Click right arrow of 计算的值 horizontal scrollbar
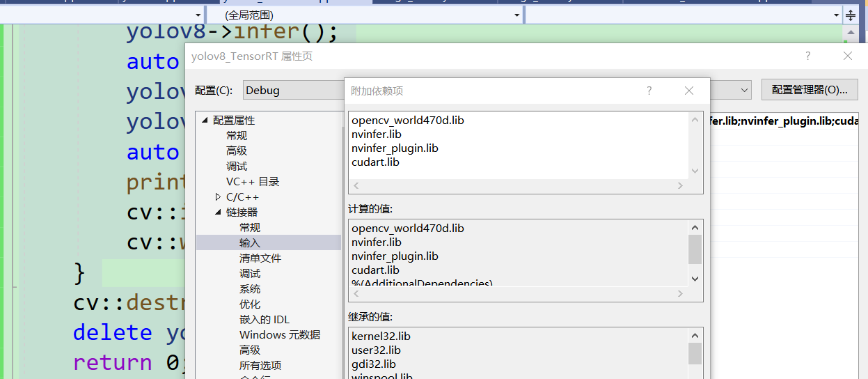The height and width of the screenshot is (379, 868). [x=681, y=293]
